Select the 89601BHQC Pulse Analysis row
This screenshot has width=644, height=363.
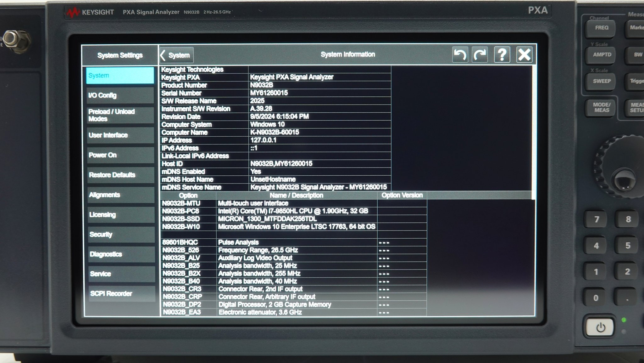tap(293, 242)
